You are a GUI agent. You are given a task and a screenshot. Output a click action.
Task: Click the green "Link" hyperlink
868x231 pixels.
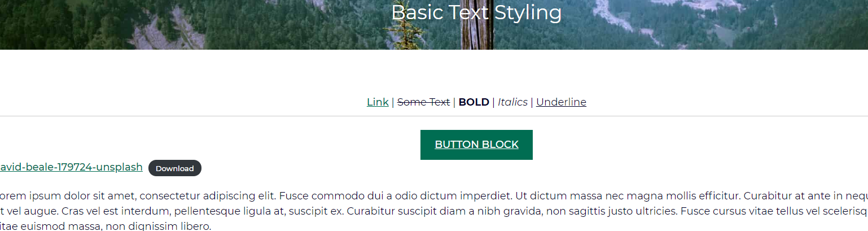(378, 102)
